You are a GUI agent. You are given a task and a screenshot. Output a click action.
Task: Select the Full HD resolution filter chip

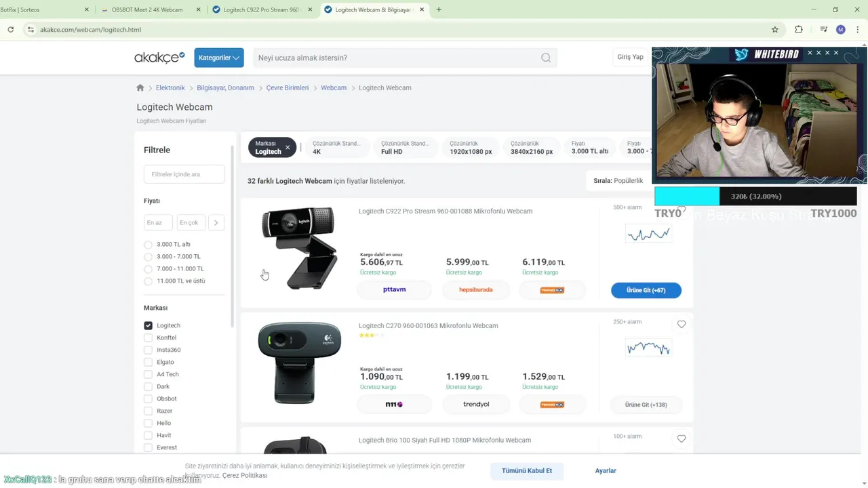click(x=405, y=147)
